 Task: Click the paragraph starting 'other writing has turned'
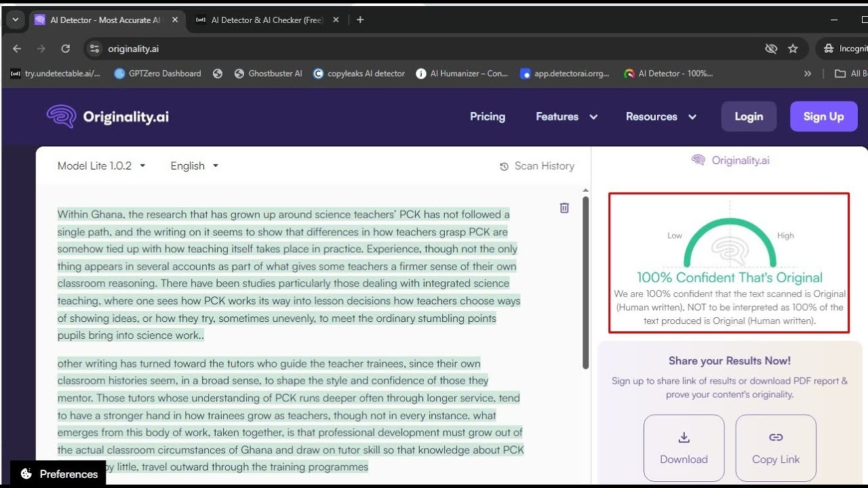[x=290, y=415]
